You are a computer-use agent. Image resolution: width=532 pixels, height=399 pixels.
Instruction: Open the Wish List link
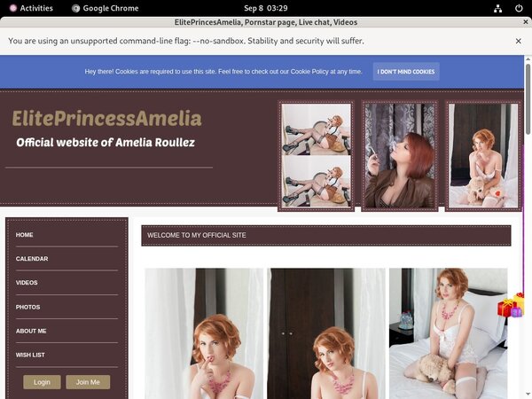tap(30, 355)
